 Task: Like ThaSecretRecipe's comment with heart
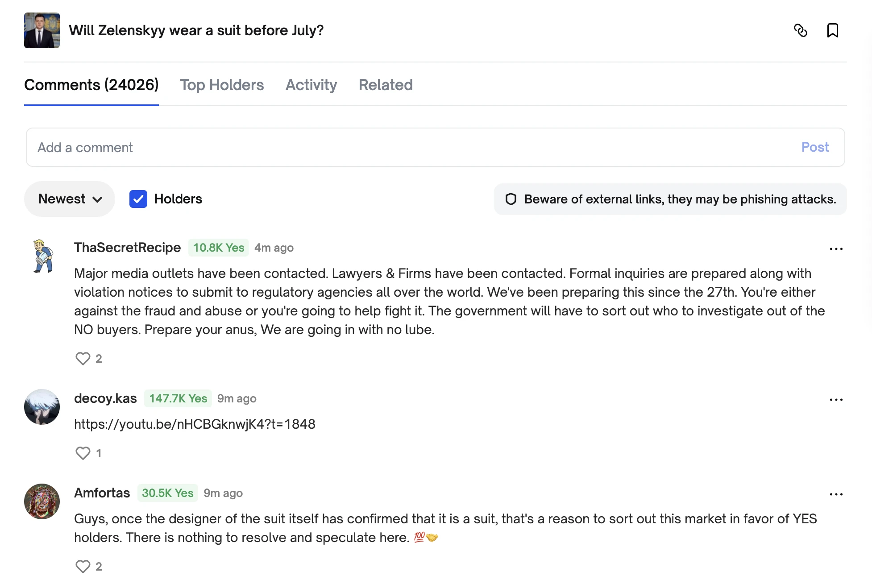coord(83,358)
